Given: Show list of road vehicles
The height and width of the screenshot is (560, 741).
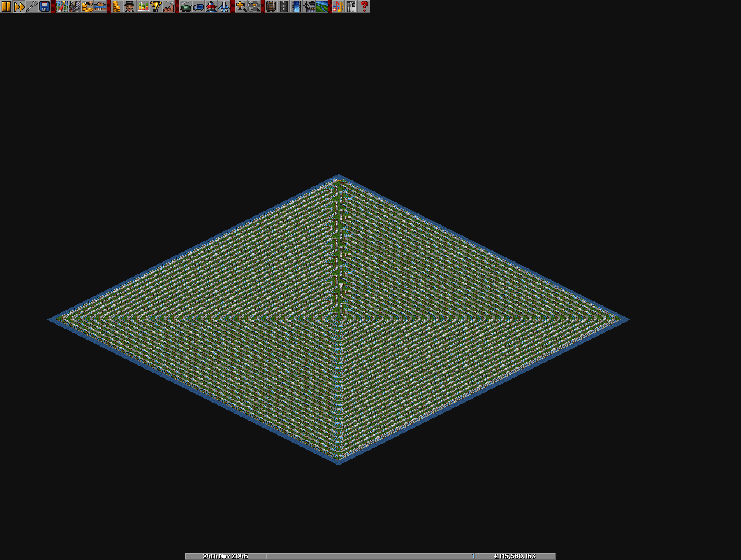Looking at the screenshot, I should click(199, 6).
